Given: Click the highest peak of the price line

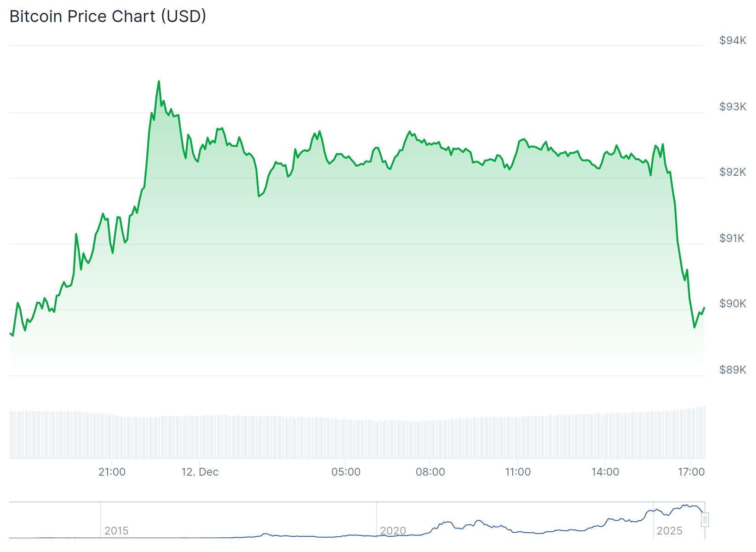Looking at the screenshot, I should [159, 81].
